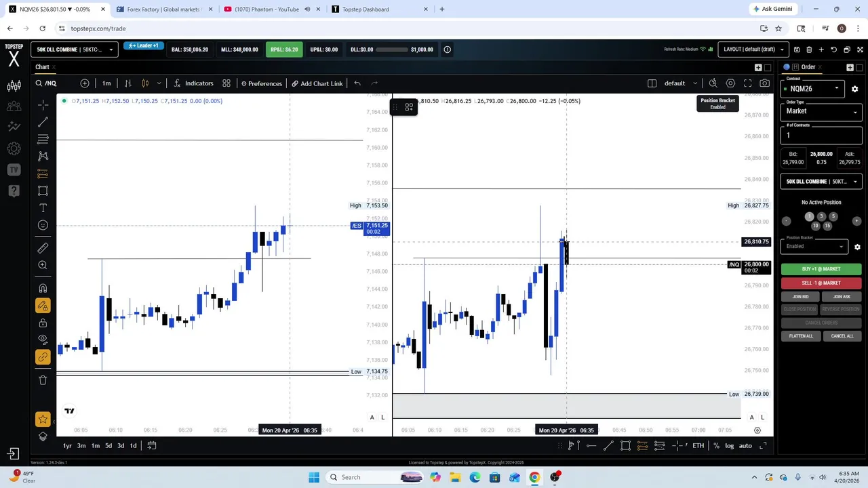Open Position Bracket gear settings
This screenshot has width=868, height=488.
857,247
